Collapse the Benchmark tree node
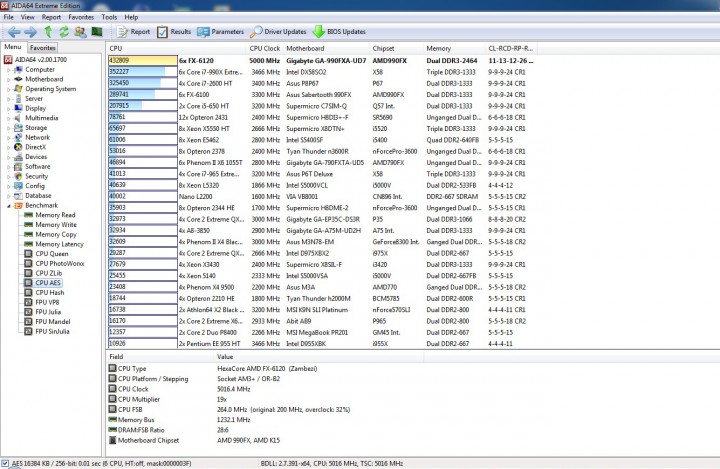Screen dimensions: 720x469 pos(8,206)
